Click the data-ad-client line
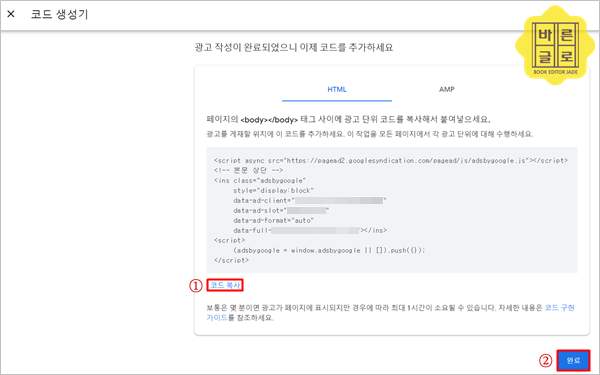The height and width of the screenshot is (375, 600). (x=310, y=201)
